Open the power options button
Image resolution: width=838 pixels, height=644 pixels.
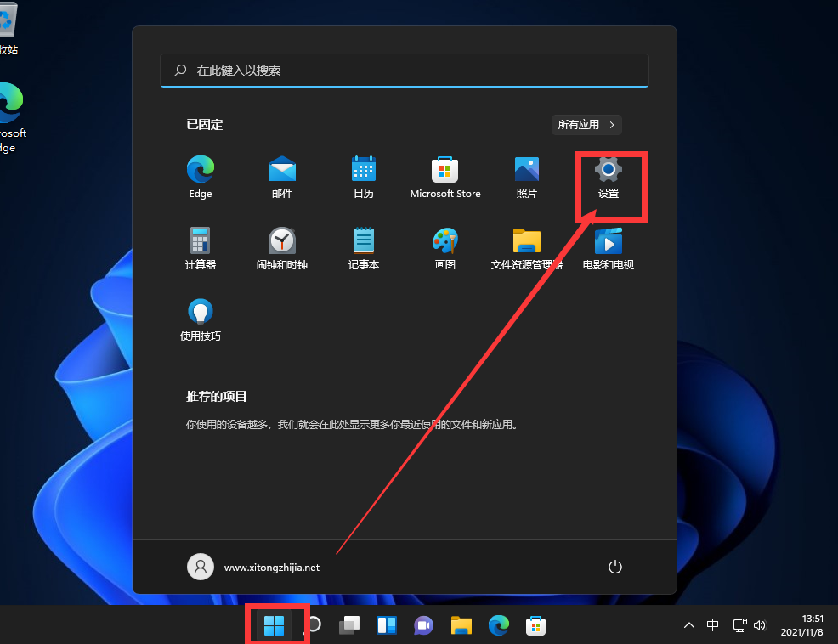[614, 567]
